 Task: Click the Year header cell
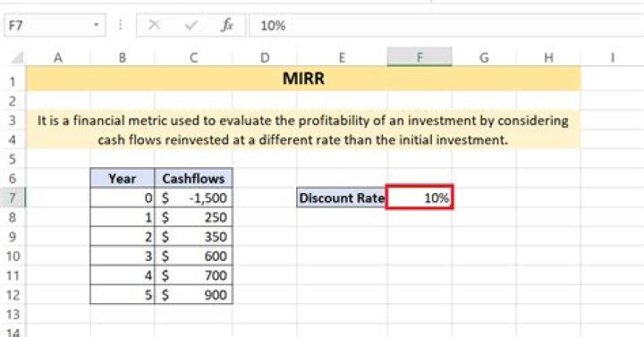(x=122, y=178)
